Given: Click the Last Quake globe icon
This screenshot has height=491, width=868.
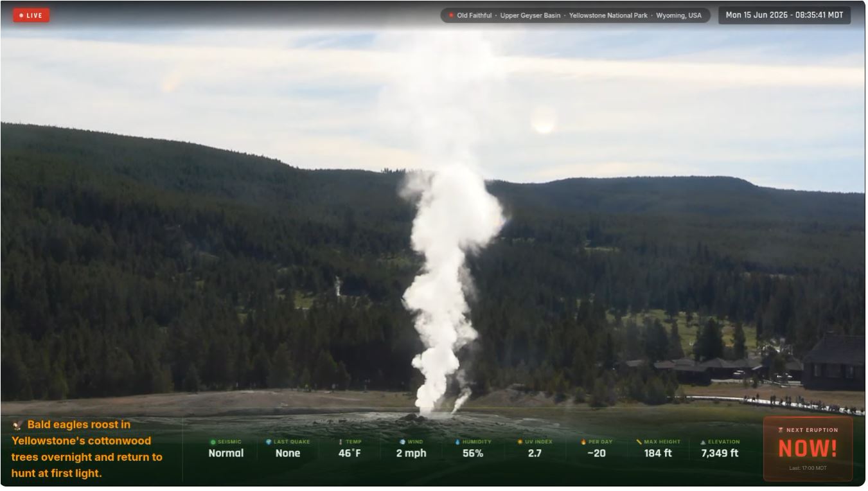Looking at the screenshot, I should click(269, 442).
